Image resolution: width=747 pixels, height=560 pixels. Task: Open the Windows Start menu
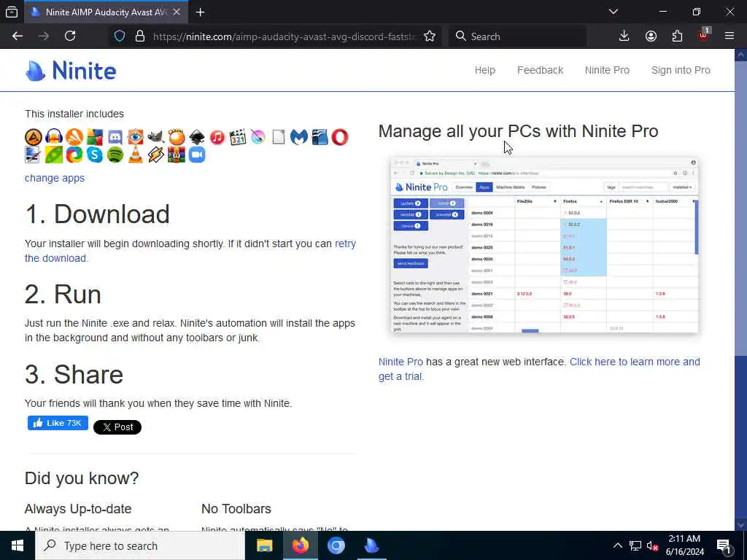18,545
